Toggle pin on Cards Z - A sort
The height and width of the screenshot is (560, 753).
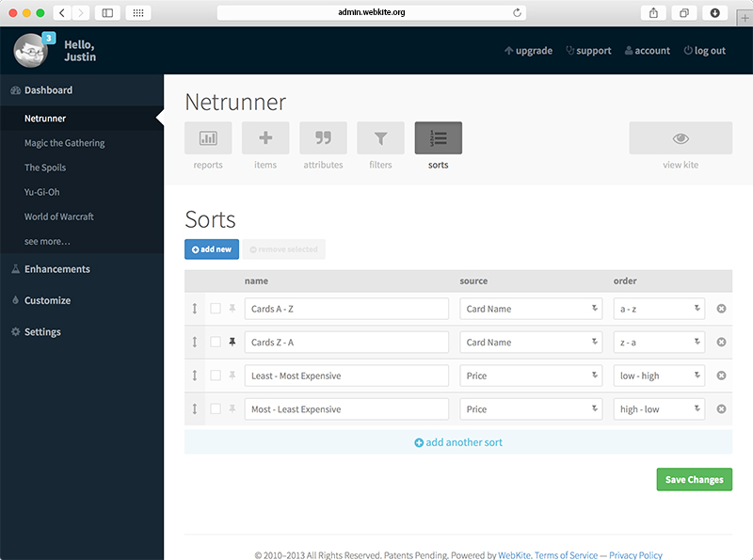pyautogui.click(x=232, y=342)
